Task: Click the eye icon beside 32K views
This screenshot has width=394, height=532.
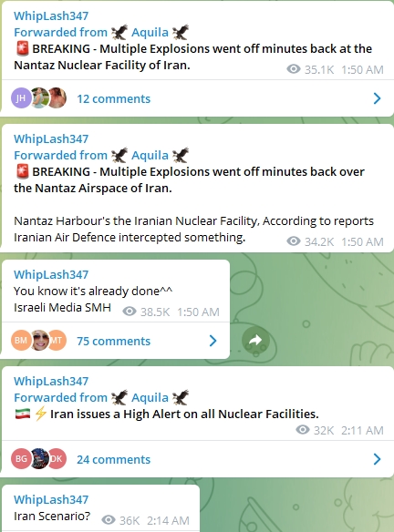Action: point(303,430)
